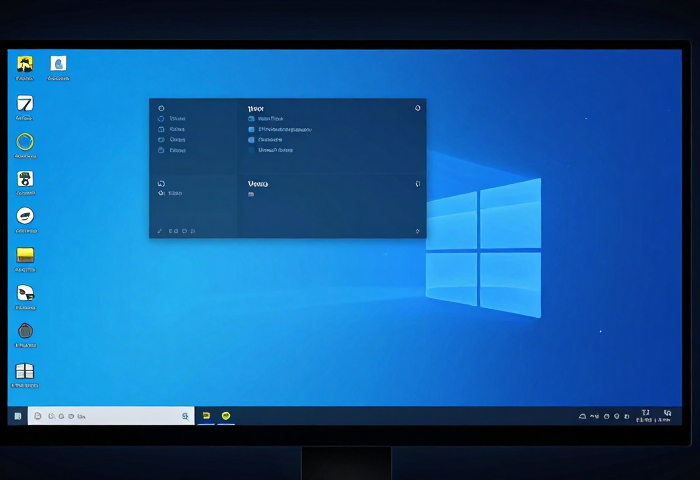700x480 pixels.
Task: Click the circular arrow icon in lower left panel section
Action: tap(162, 184)
